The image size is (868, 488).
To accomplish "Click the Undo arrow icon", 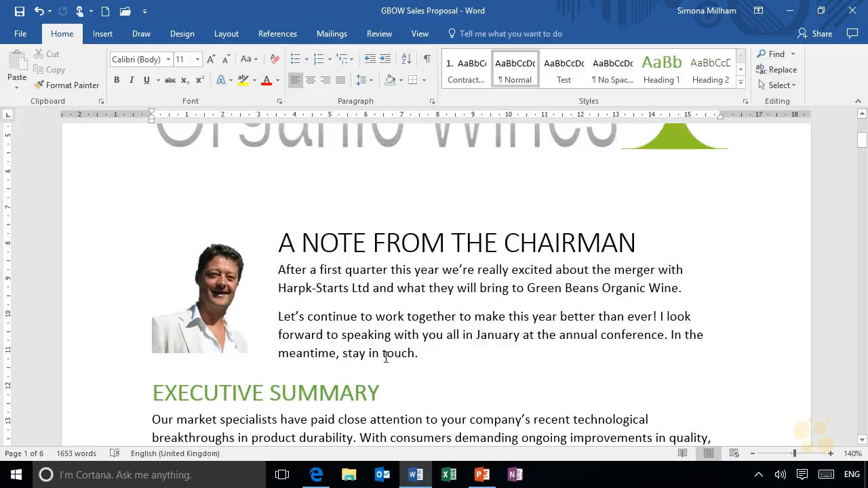I will pos(39,11).
